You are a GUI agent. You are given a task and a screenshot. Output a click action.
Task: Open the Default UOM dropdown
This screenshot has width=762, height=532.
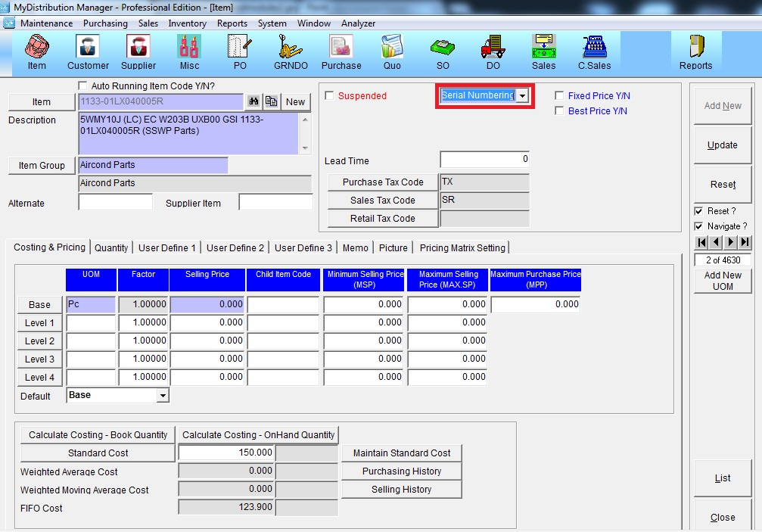(163, 396)
